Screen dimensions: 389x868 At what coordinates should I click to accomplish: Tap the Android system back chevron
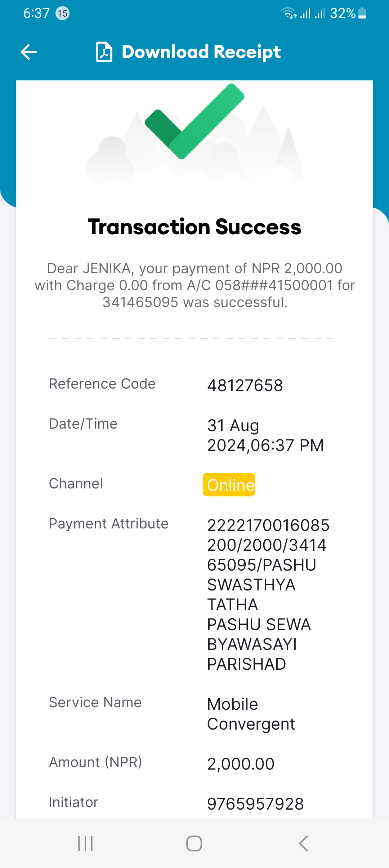tap(303, 843)
